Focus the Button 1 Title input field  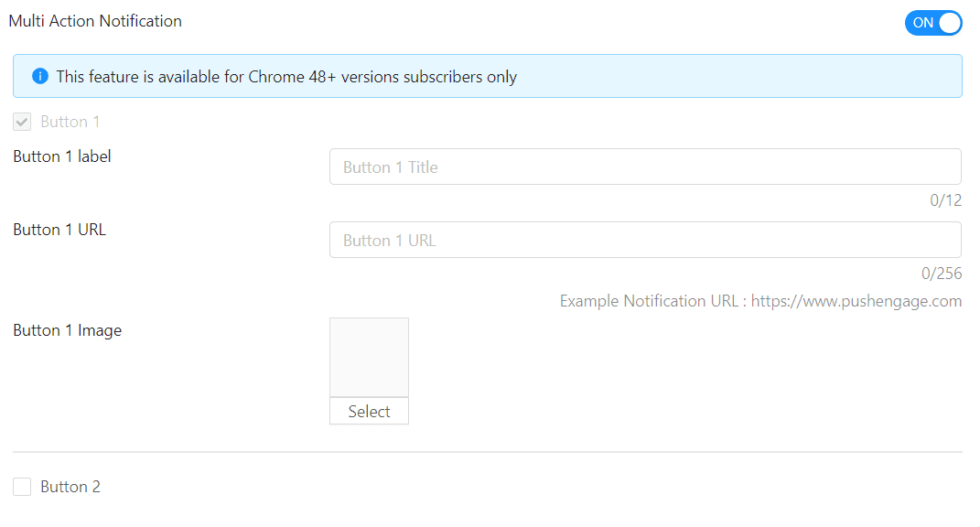tap(644, 167)
